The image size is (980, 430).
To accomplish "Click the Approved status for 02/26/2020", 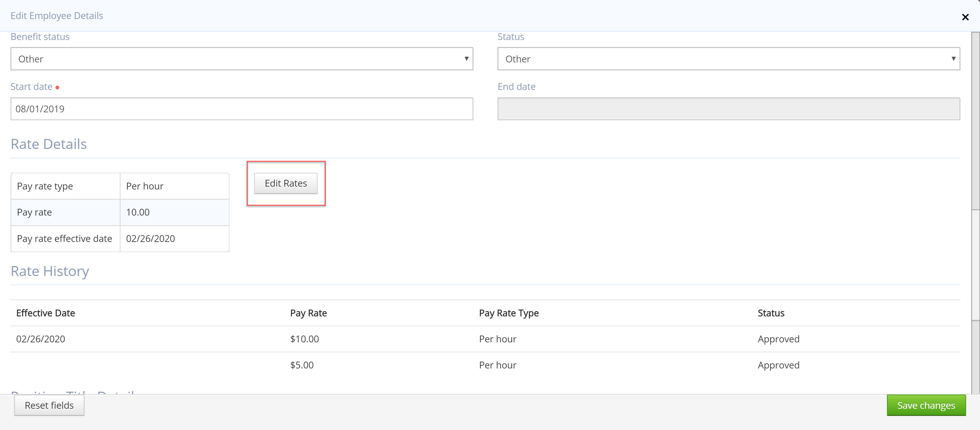I will tap(778, 339).
